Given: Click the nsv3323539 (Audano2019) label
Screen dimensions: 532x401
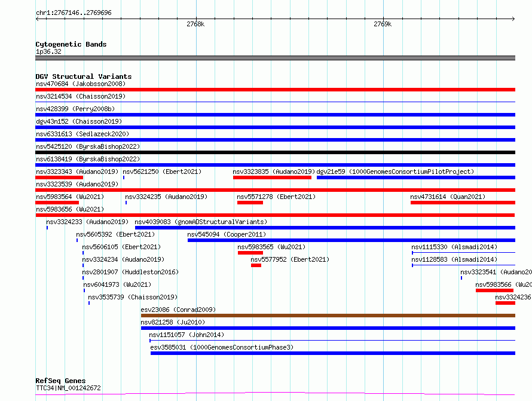Looking at the screenshot, I should 77,184.
